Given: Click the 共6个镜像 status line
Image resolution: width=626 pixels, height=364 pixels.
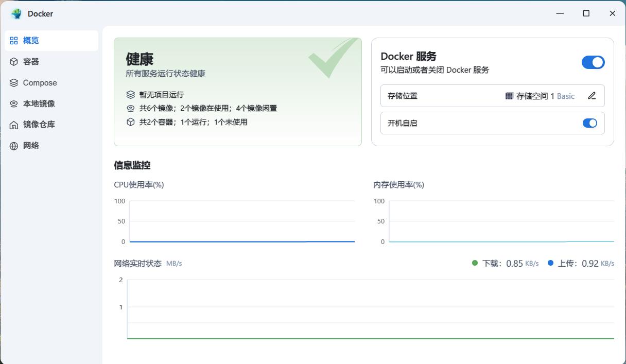Looking at the screenshot, I should point(208,109).
